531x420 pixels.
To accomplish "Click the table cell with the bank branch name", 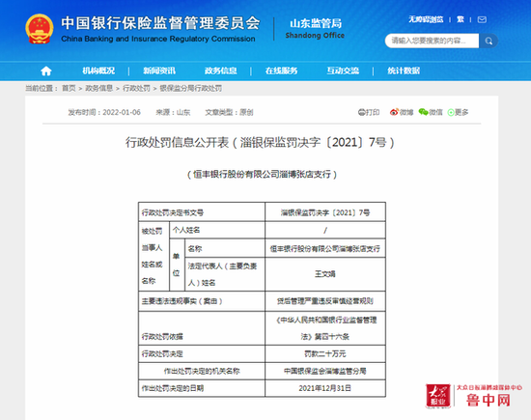I will click(x=325, y=248).
